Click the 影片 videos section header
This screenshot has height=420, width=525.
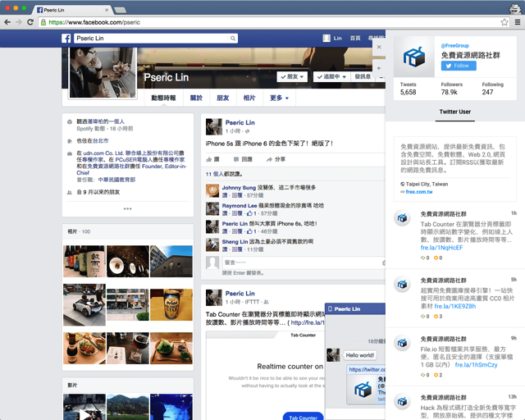click(72, 386)
